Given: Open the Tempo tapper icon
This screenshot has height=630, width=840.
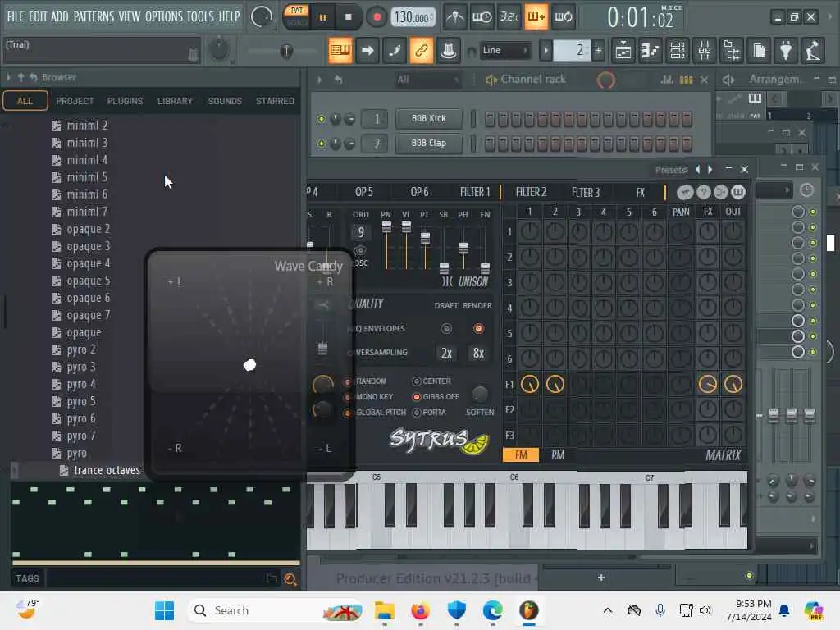Looking at the screenshot, I should [x=813, y=51].
